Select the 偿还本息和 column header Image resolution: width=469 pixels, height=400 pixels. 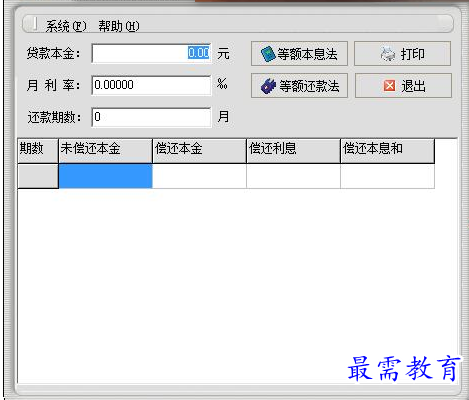pyautogui.click(x=387, y=151)
